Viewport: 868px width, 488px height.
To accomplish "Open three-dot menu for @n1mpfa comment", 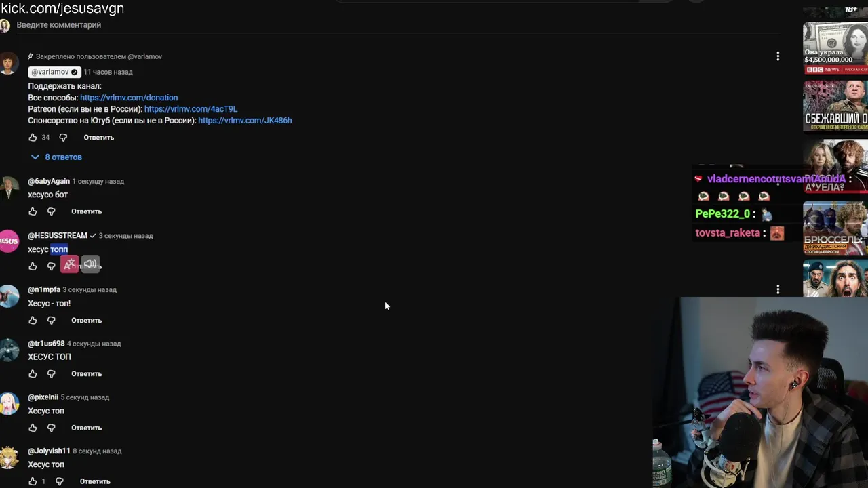I will click(x=778, y=289).
